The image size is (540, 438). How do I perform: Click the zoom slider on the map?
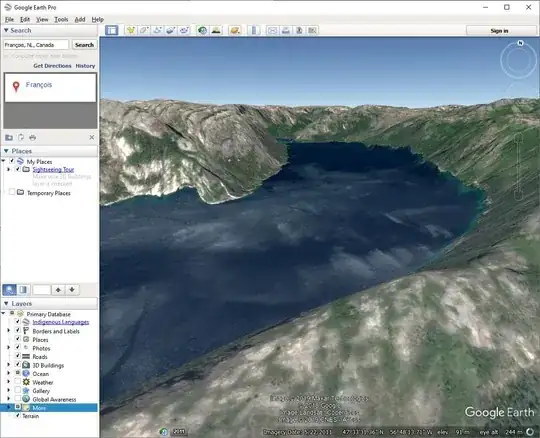click(x=519, y=167)
